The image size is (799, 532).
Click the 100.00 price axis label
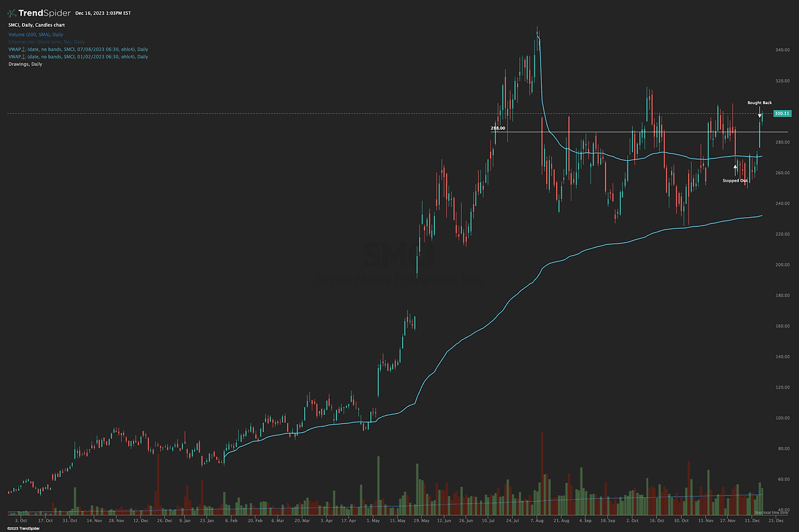pos(783,418)
